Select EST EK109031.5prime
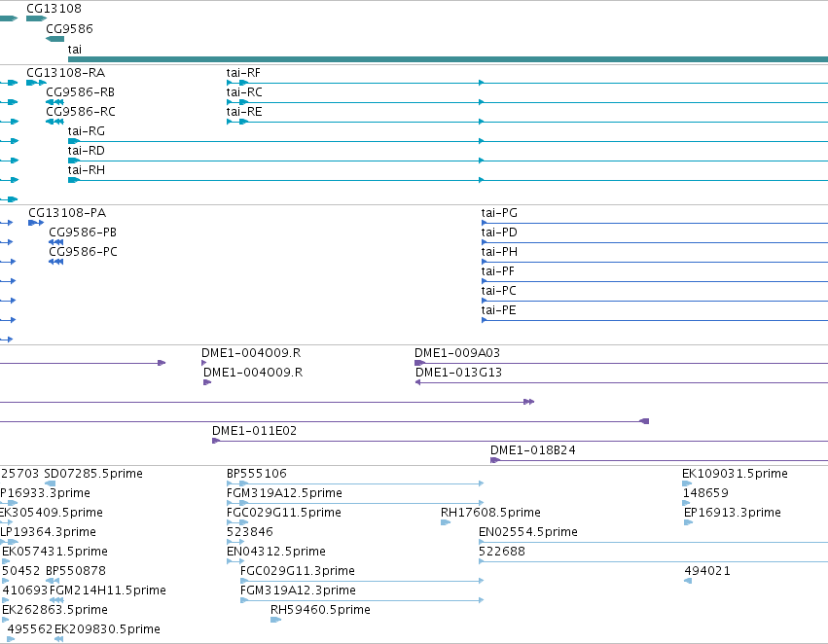Screen dimensions: 828x644 click(x=735, y=474)
